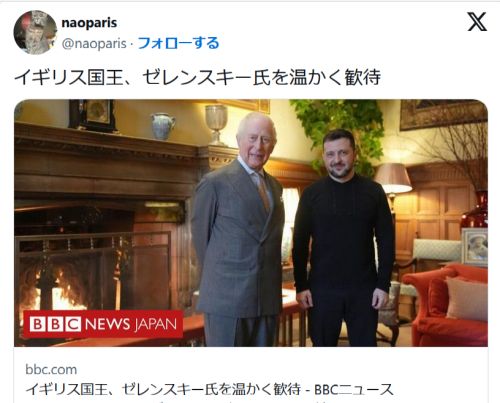Click the mantel clock in the photo

pos(92,115)
